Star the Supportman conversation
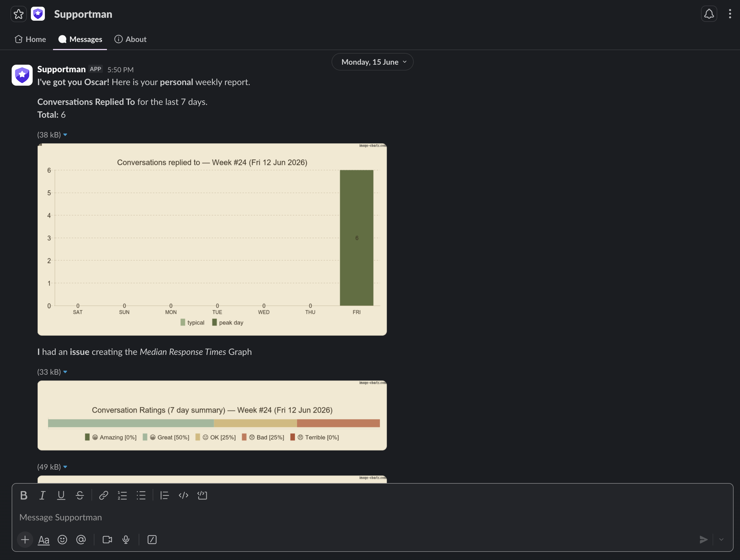 coord(18,14)
